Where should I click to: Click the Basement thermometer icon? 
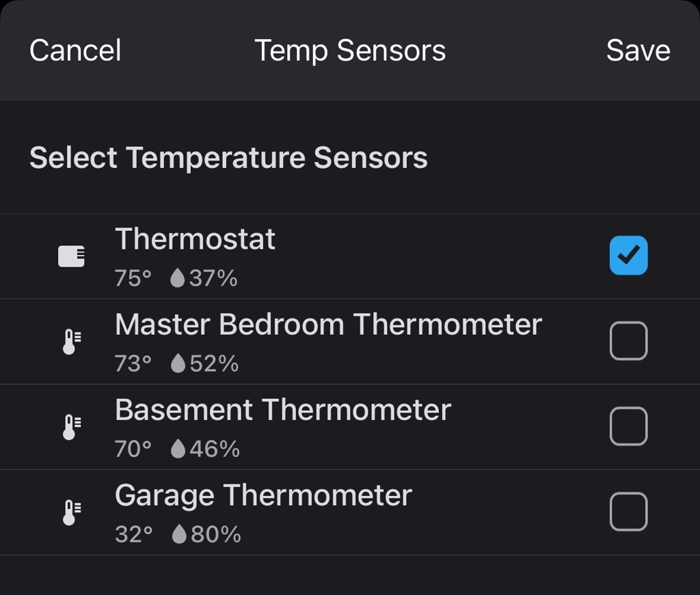[x=71, y=427]
